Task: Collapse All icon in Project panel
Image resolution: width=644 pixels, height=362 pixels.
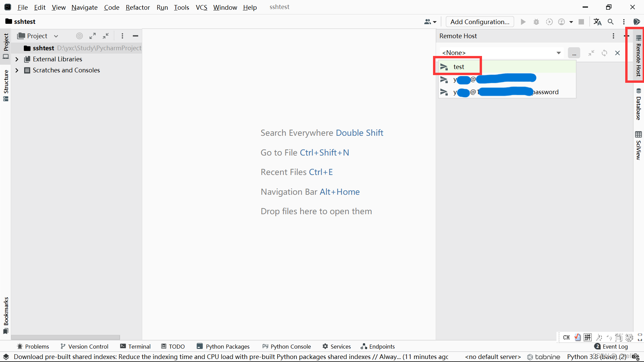Action: coord(106,36)
